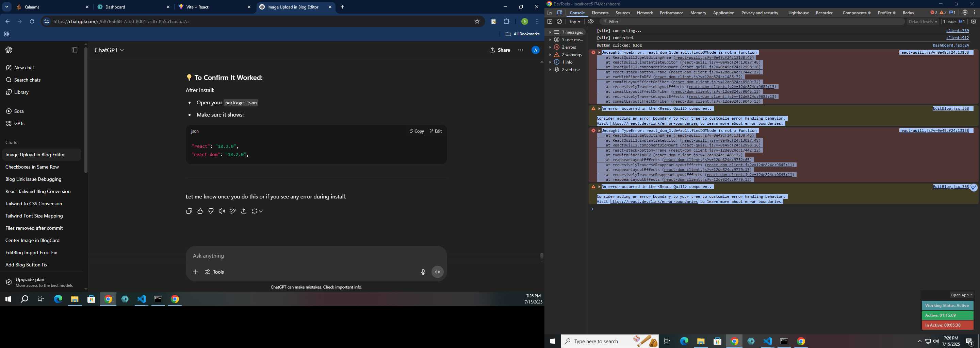This screenshot has height=348, width=980.
Task: Open the client:789 source link
Action: point(957,31)
